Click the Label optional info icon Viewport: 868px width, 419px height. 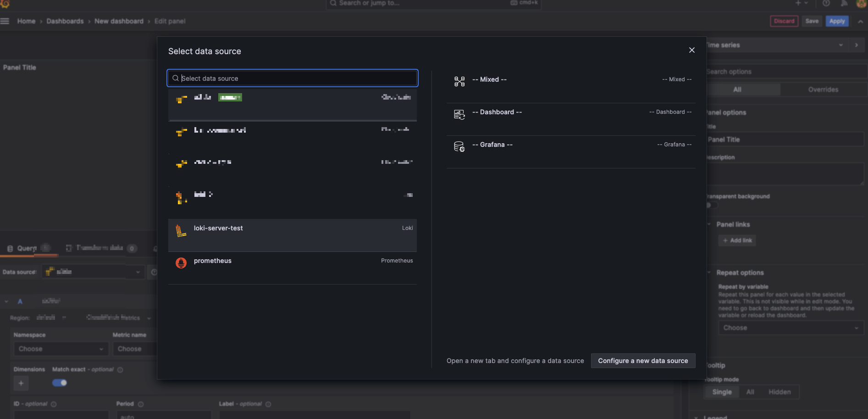[268, 404]
